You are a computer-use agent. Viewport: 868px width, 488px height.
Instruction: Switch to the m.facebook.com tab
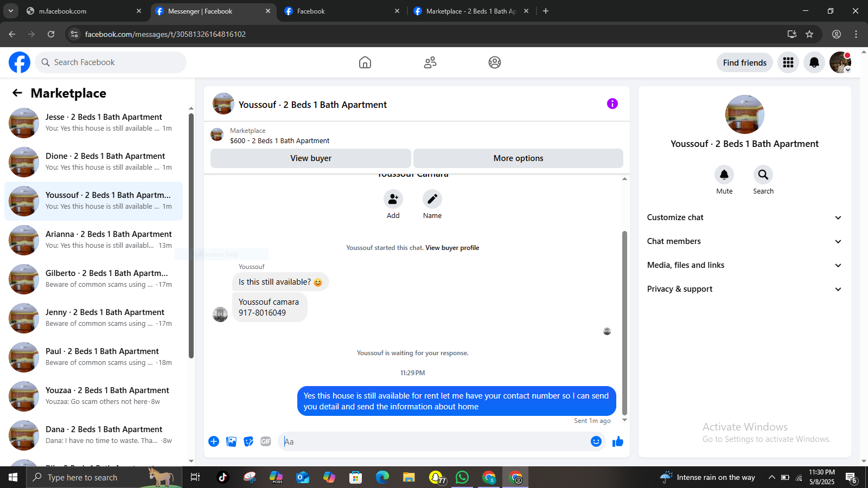[x=84, y=11]
